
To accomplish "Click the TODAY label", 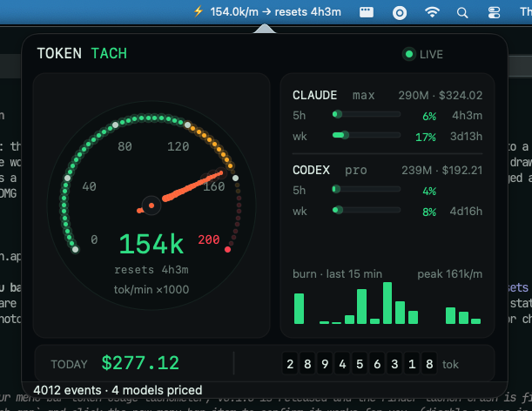I will [x=69, y=364].
